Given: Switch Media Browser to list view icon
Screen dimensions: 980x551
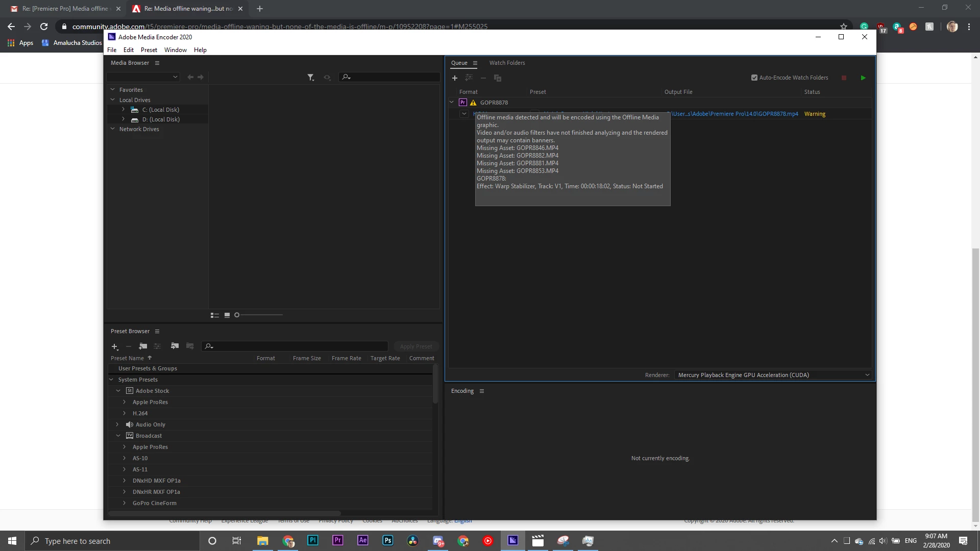Looking at the screenshot, I should coord(215,315).
